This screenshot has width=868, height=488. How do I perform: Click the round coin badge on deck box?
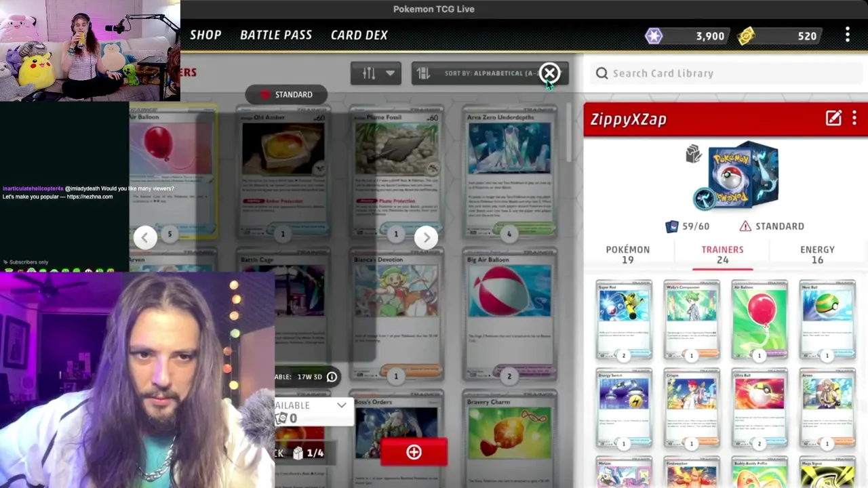pos(704,199)
